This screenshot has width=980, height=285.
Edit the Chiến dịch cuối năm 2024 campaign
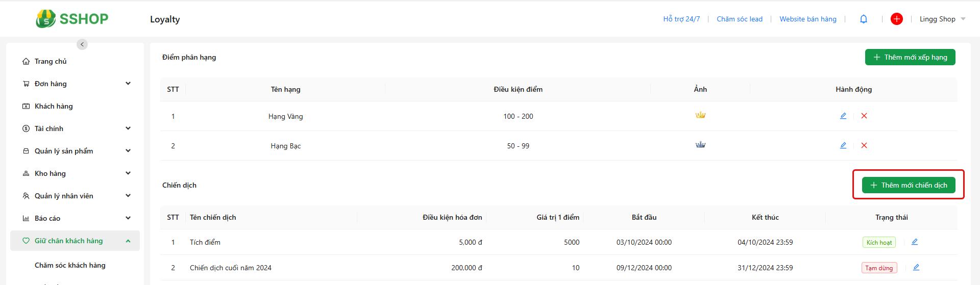click(916, 267)
